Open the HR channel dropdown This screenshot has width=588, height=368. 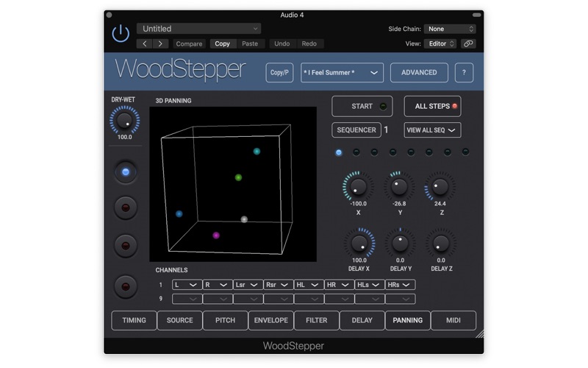pos(340,285)
